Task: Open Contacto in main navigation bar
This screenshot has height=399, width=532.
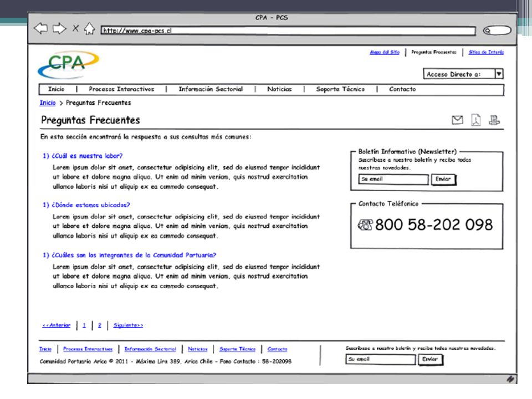Action: coord(402,89)
